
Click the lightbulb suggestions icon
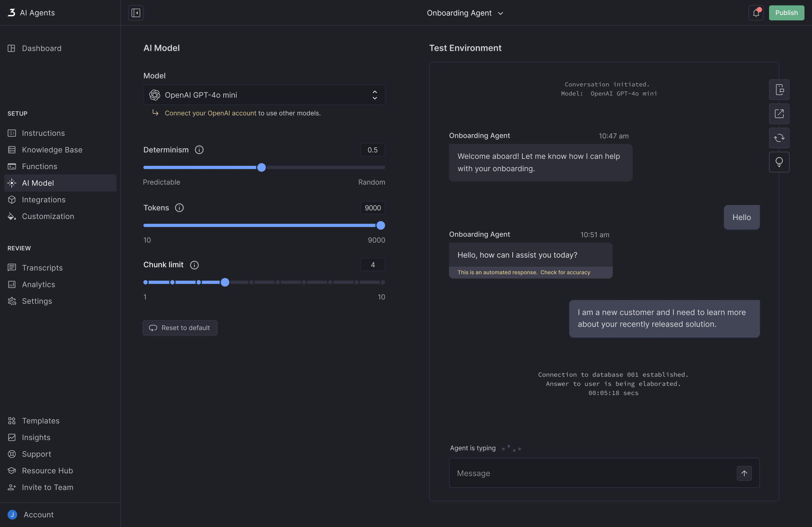pyautogui.click(x=779, y=162)
